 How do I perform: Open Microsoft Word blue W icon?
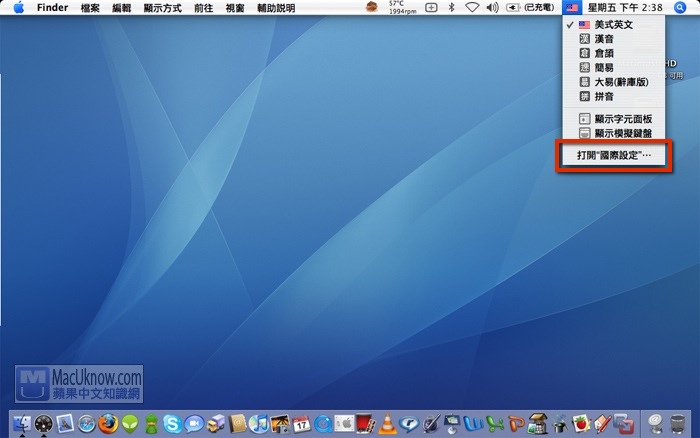(x=473, y=423)
